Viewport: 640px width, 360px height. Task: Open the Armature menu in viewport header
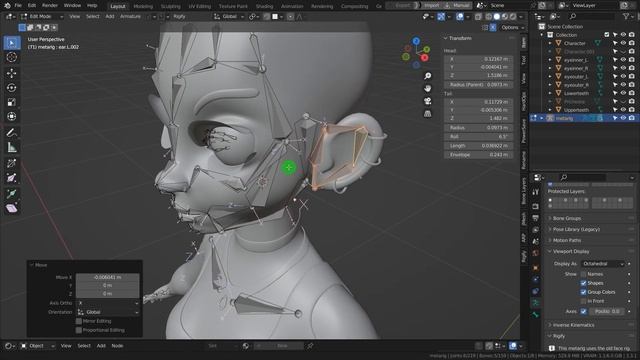click(x=130, y=17)
